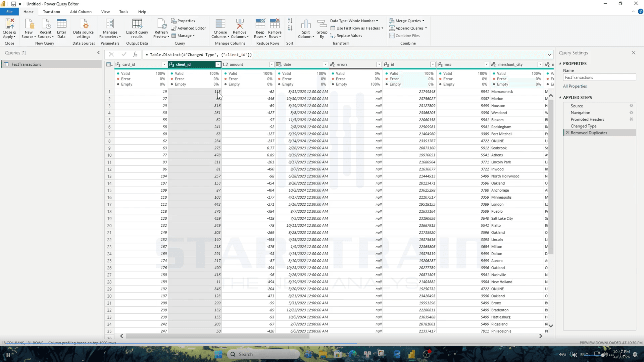Image resolution: width=644 pixels, height=362 pixels.
Task: Open the Advanced Editor
Action: 188,28
